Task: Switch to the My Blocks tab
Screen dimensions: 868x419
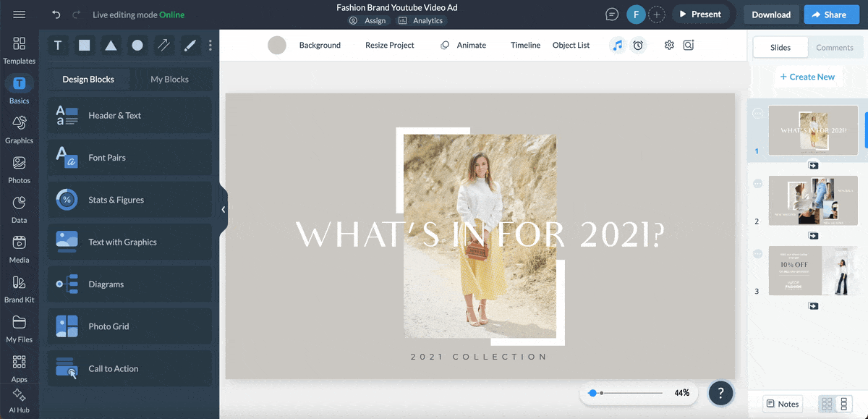Action: click(x=169, y=79)
